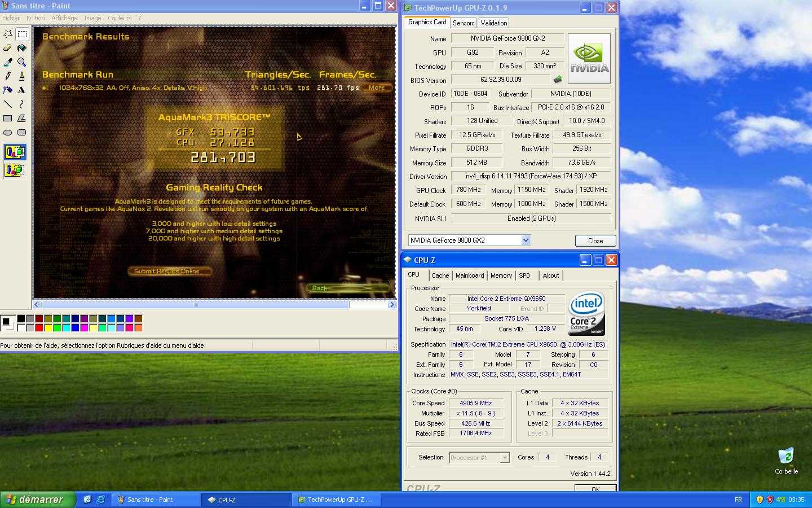Click the NVIDIA logo in GPU-Z
This screenshot has height=508, width=812.
(x=589, y=59)
